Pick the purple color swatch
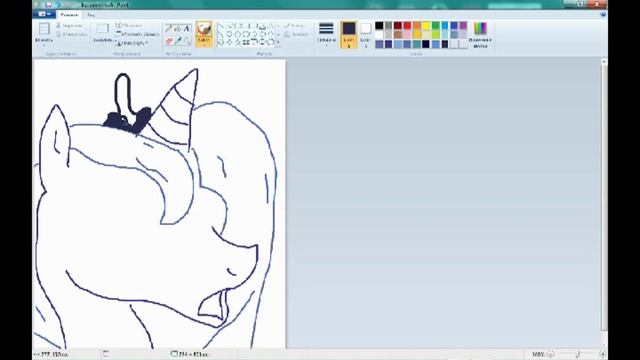640x360 pixels. coord(463,26)
